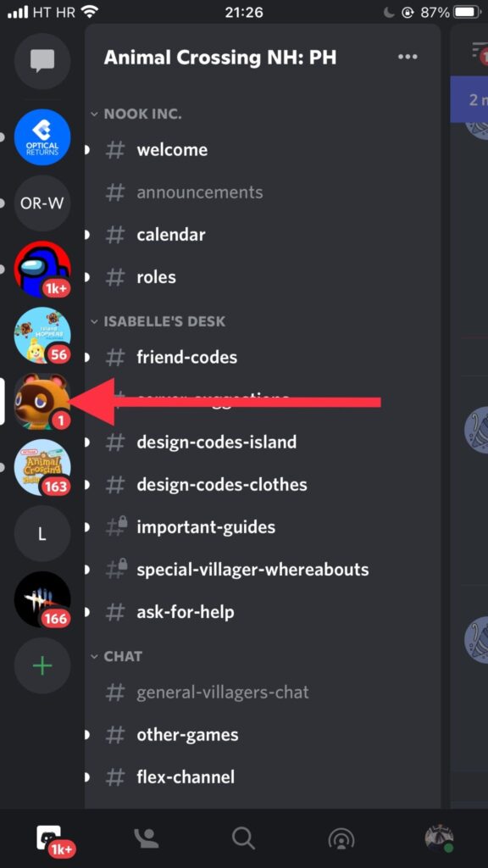Collapse the ISABELLE'S DESK category

click(158, 321)
